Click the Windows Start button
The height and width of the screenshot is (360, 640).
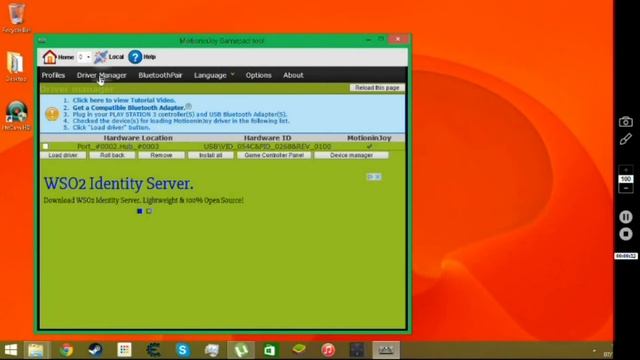11,350
